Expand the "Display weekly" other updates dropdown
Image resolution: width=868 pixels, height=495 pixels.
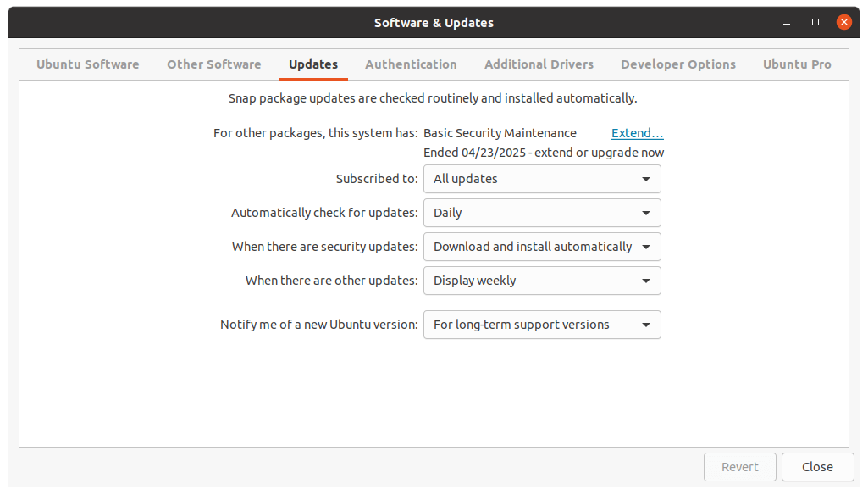click(542, 281)
